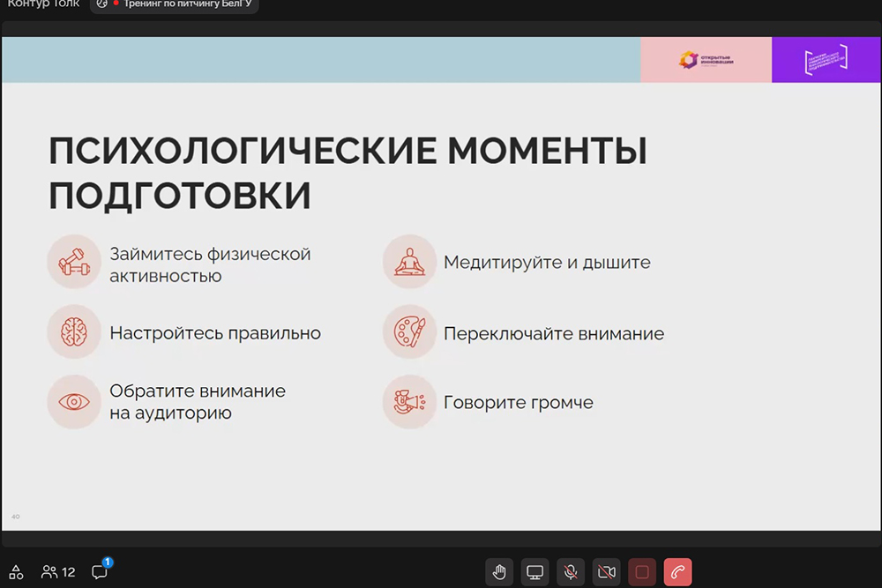This screenshot has width=882, height=588.
Task: Unmute the microphone
Action: pos(571,572)
